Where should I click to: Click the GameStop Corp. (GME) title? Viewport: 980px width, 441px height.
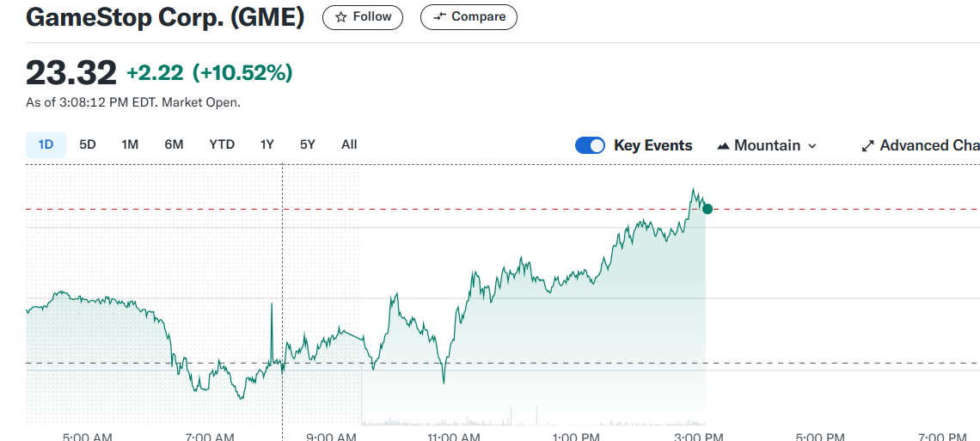coord(165,17)
